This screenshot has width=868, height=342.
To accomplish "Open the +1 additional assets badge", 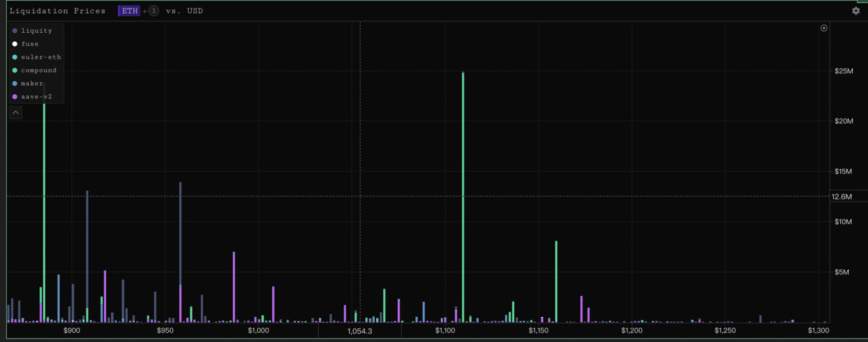I will pyautogui.click(x=153, y=11).
